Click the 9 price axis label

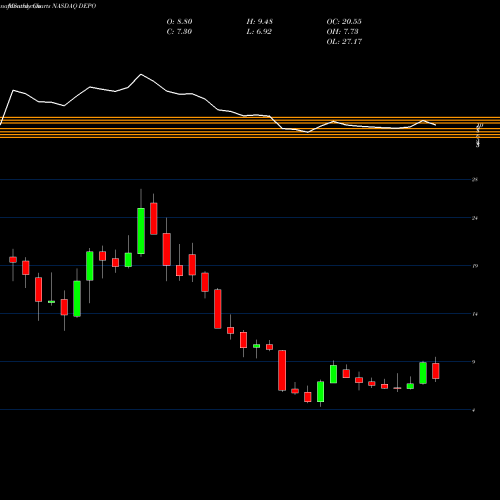(x=474, y=362)
